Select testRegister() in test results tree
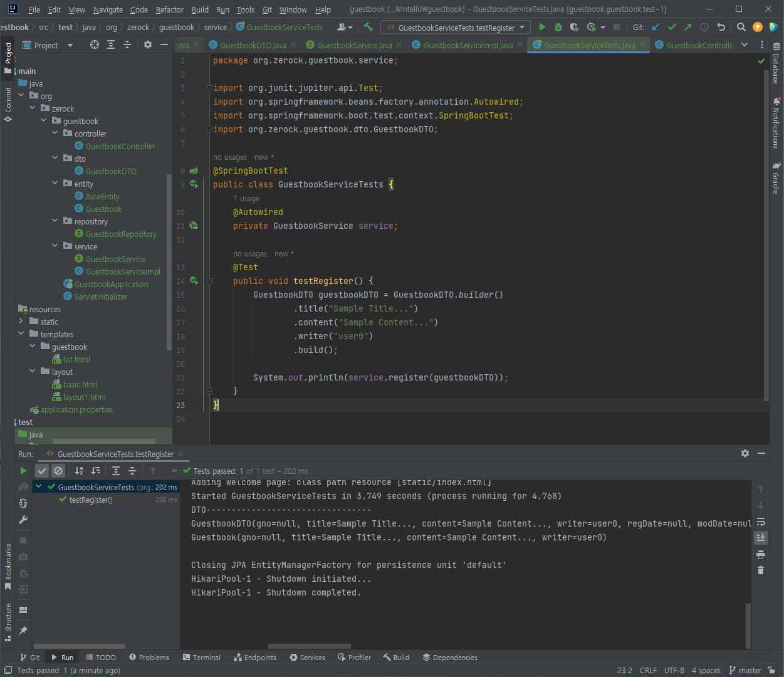784x677 pixels. tap(91, 500)
